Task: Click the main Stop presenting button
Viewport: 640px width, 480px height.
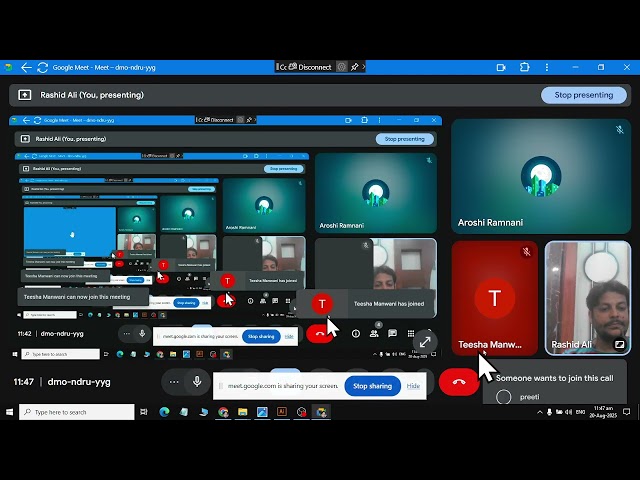Action: [x=584, y=95]
